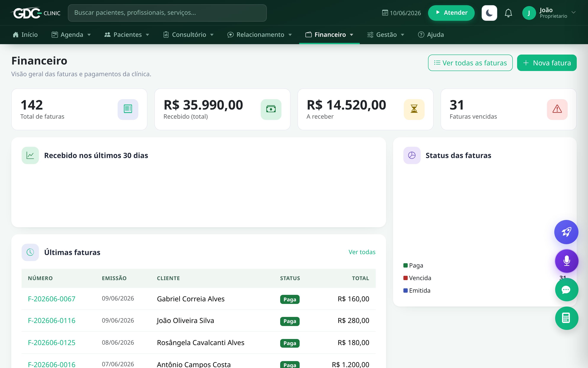
Task: Open the Consultório menu
Action: pyautogui.click(x=188, y=35)
